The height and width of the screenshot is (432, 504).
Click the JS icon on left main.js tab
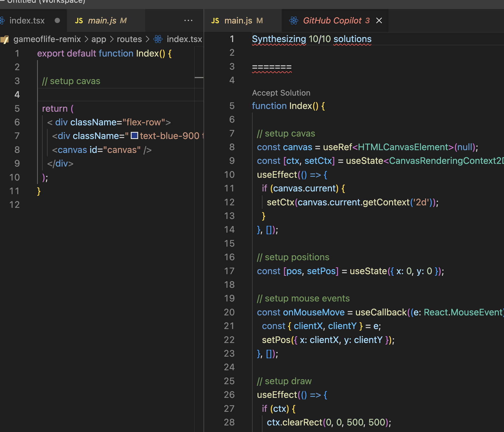coord(79,21)
